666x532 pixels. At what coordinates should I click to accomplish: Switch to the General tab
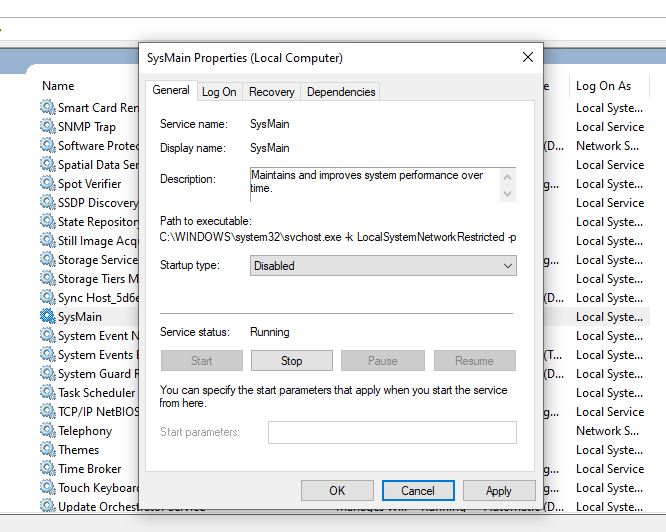171,90
